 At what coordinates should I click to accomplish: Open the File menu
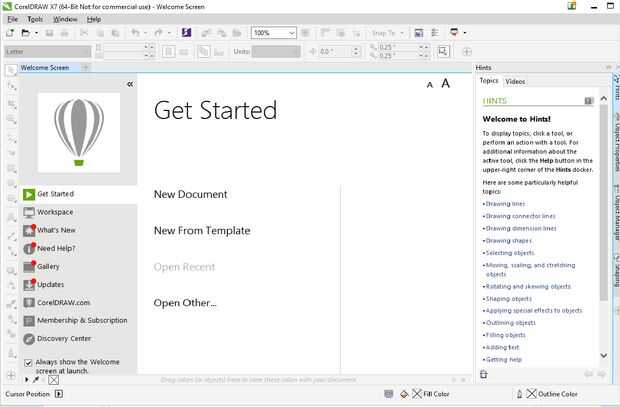click(13, 19)
